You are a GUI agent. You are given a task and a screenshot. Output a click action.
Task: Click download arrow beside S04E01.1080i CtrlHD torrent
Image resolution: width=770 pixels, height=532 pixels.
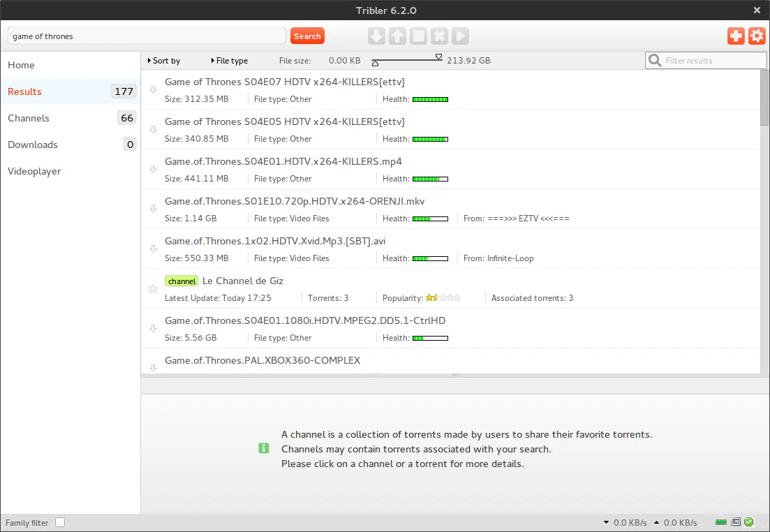coord(153,328)
